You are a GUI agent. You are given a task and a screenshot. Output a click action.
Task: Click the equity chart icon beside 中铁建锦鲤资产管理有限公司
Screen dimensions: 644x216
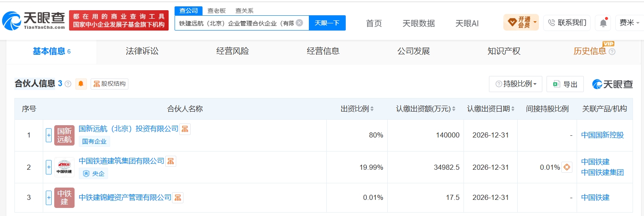tap(178, 198)
